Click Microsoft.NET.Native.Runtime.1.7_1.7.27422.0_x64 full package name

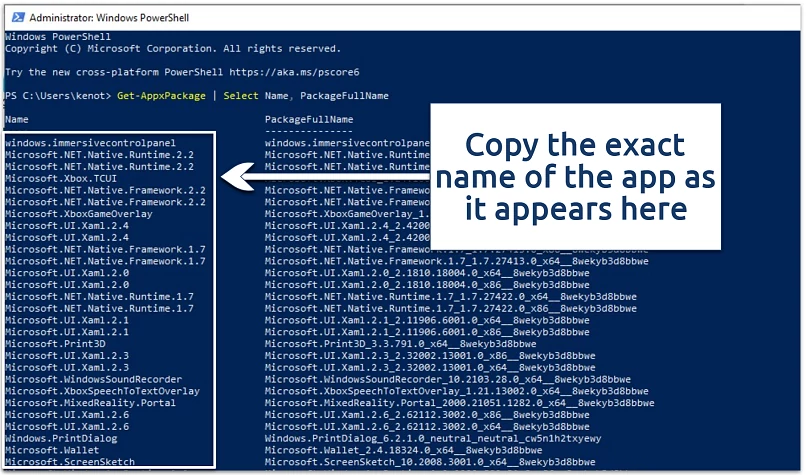click(x=451, y=297)
